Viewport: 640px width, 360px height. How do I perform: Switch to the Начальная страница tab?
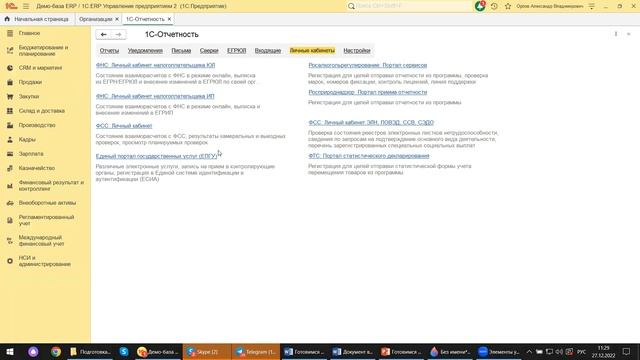pyautogui.click(x=41, y=19)
